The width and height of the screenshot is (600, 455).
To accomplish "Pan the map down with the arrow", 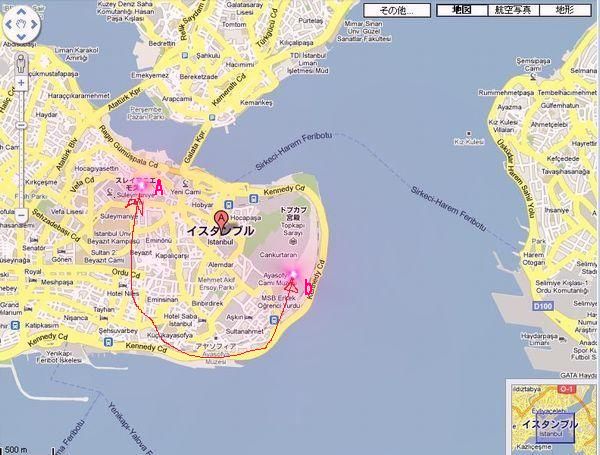I will (21, 37).
